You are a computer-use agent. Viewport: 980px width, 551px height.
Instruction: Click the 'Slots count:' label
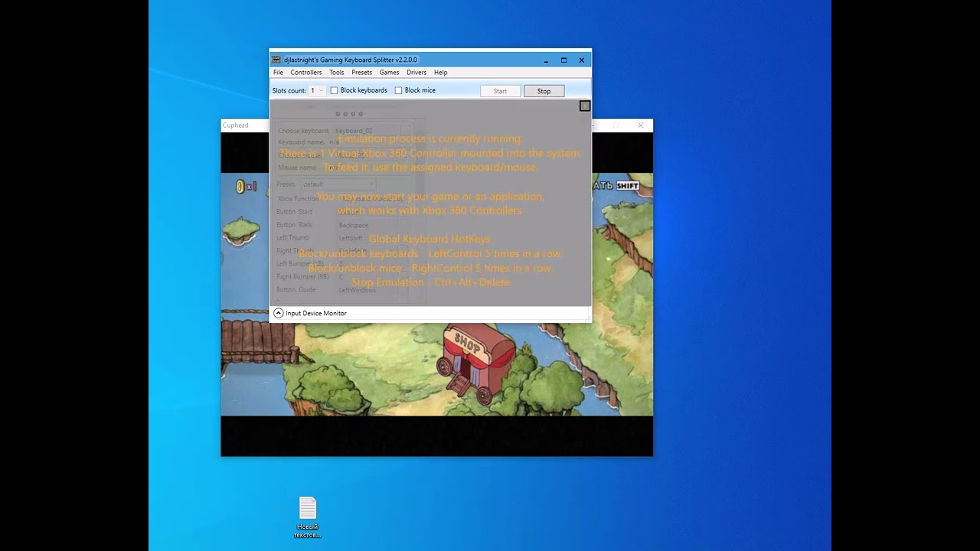point(289,90)
